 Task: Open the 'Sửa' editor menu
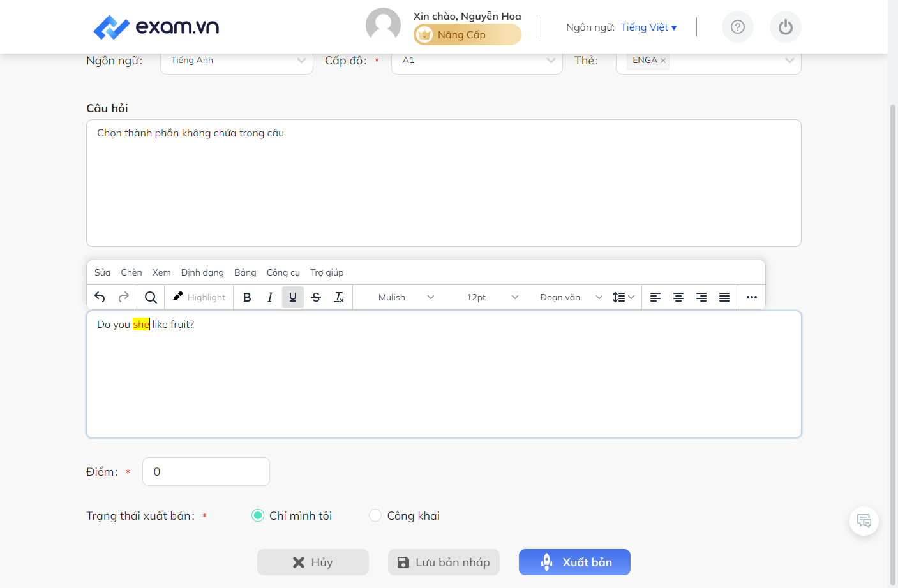point(102,272)
